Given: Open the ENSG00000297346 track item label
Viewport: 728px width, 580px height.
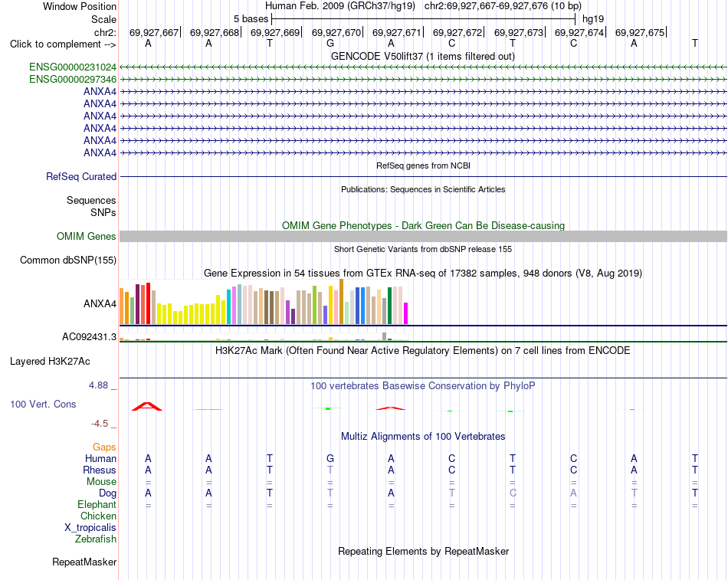Looking at the screenshot, I should 73,80.
